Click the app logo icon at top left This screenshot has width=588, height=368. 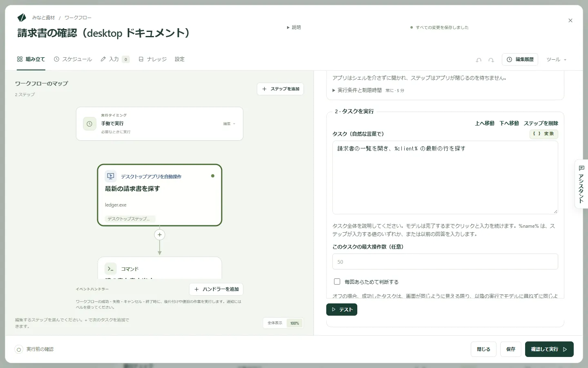(x=22, y=17)
